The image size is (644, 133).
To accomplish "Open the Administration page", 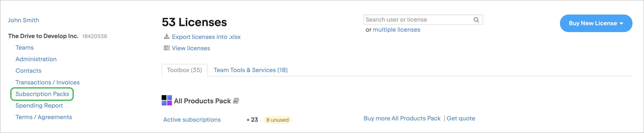I will [x=36, y=59].
